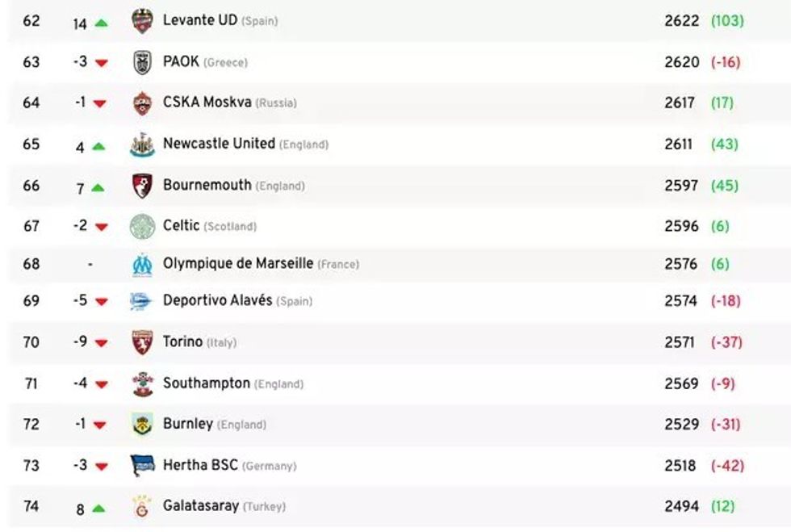Screen dimensions: 791x532
Task: Select rank number 68 in the table
Action: coord(31,264)
